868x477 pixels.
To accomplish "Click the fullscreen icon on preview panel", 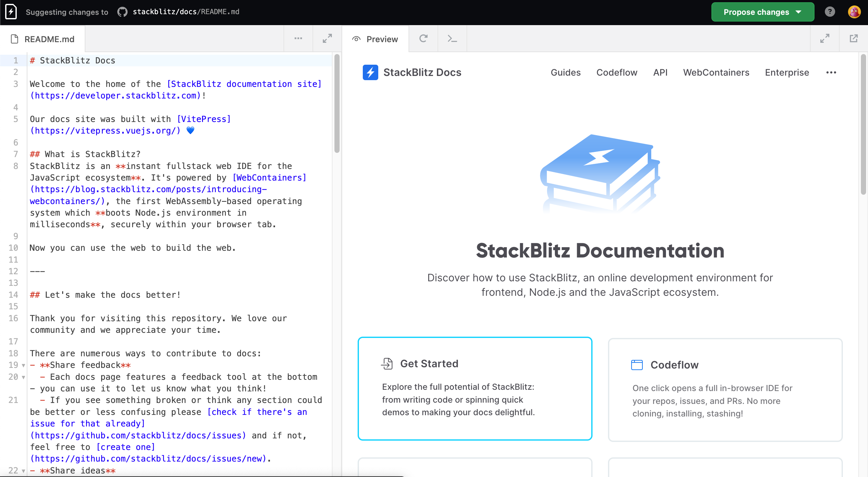I will pos(825,38).
